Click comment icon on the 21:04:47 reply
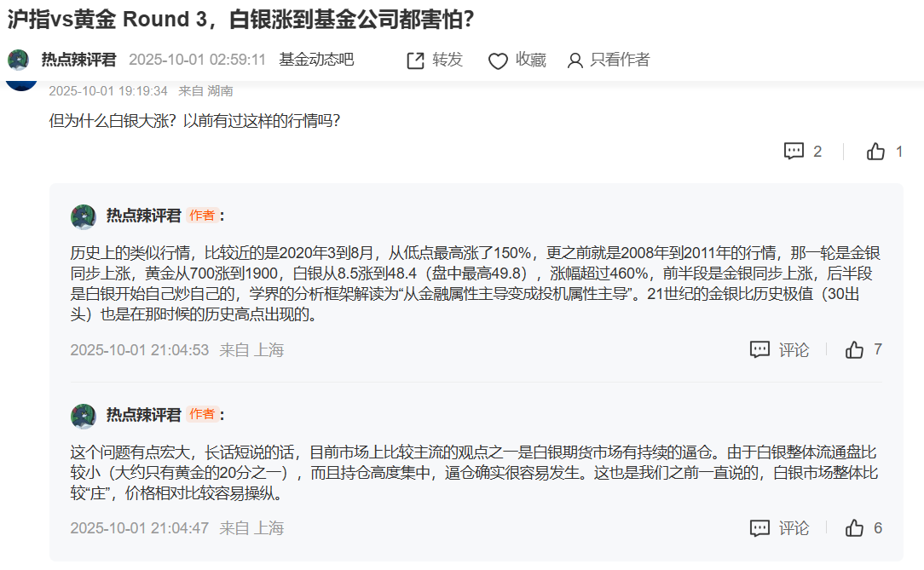The height and width of the screenshot is (570, 924). 759,528
